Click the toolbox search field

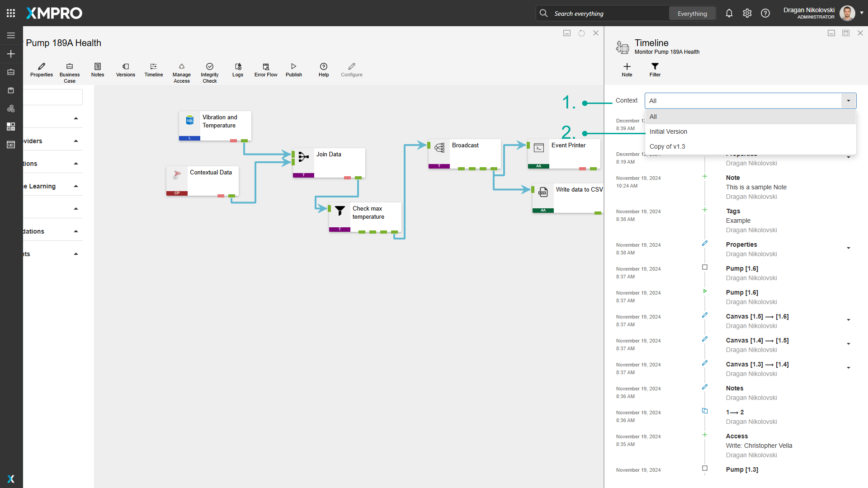tap(53, 97)
